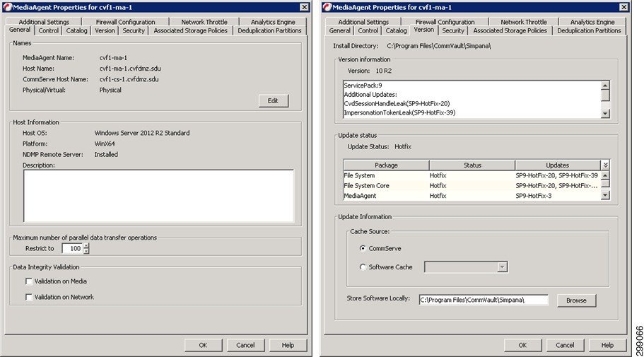Select the CommServe cache source radio button
Screen dimensions: 644x357
tap(363, 248)
